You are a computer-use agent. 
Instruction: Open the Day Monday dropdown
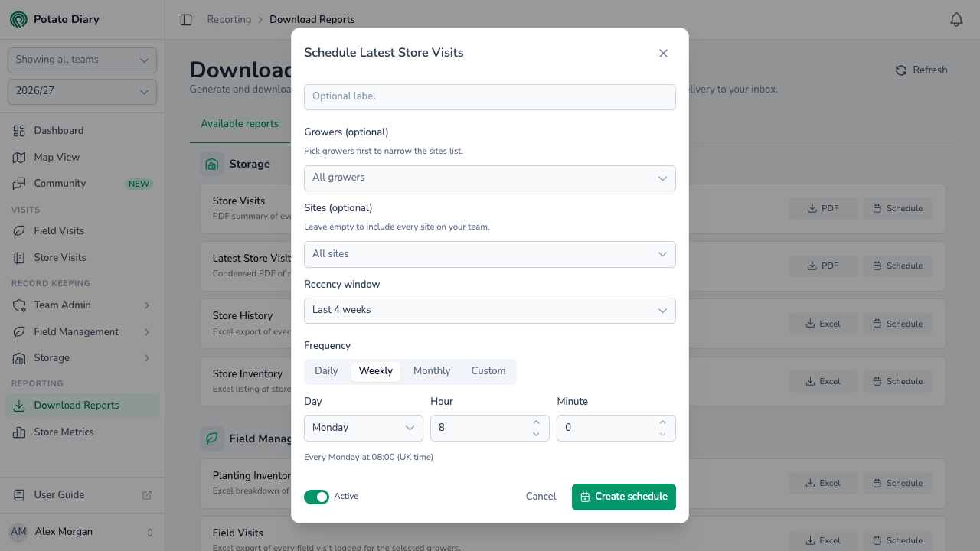coord(364,428)
